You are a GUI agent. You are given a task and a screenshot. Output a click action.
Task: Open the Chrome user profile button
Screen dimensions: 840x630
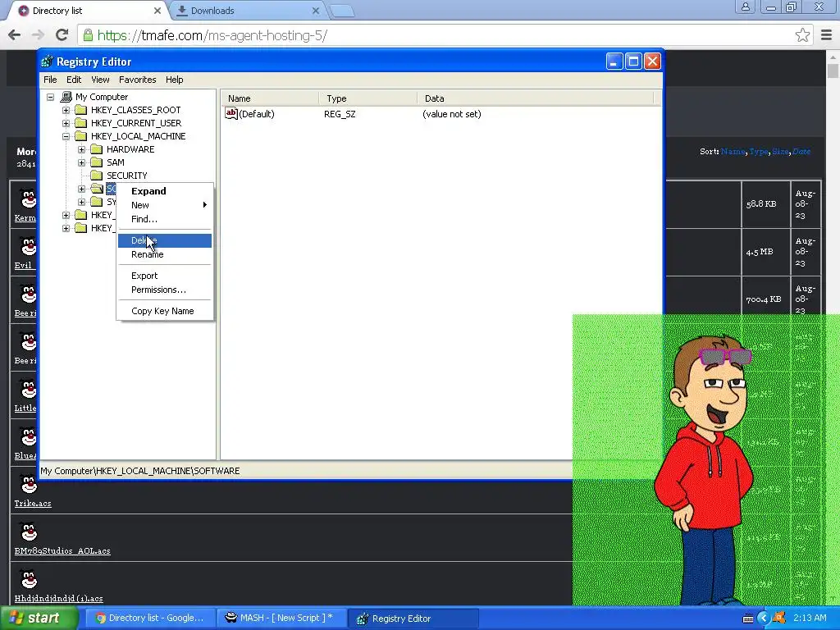click(x=745, y=7)
